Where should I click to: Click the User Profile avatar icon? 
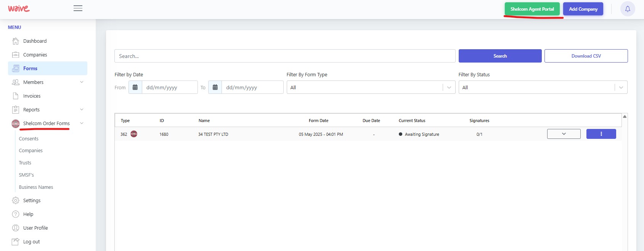pos(16,228)
